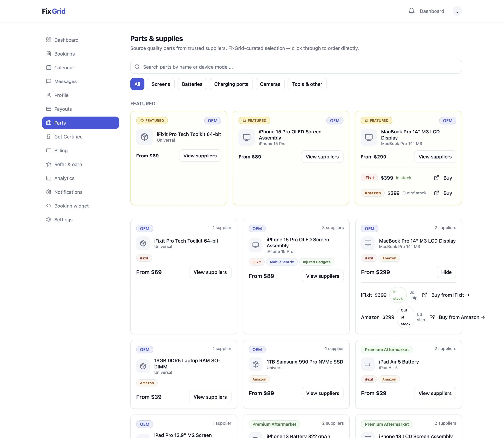Focus the parts search field
This screenshot has width=504, height=438.
[296, 67]
